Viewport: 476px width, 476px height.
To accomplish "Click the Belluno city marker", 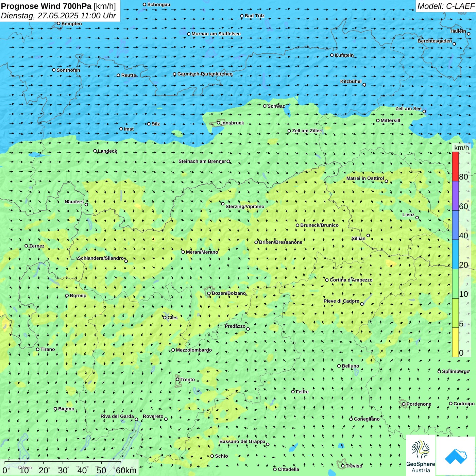I will 339,366.
